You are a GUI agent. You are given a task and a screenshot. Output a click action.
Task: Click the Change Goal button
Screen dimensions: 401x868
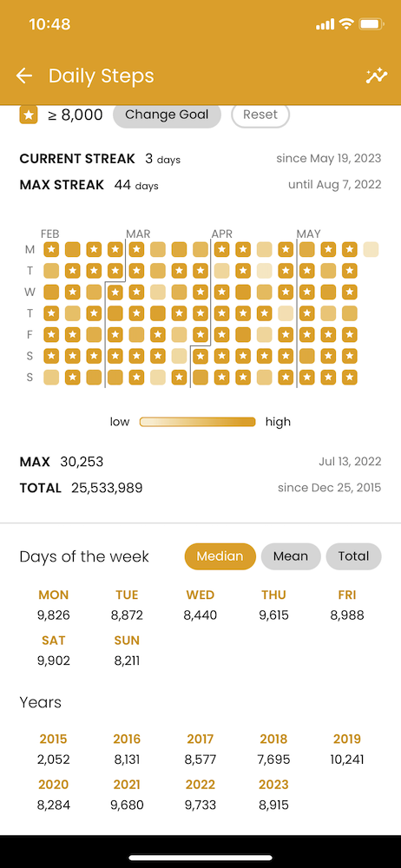pos(167,115)
